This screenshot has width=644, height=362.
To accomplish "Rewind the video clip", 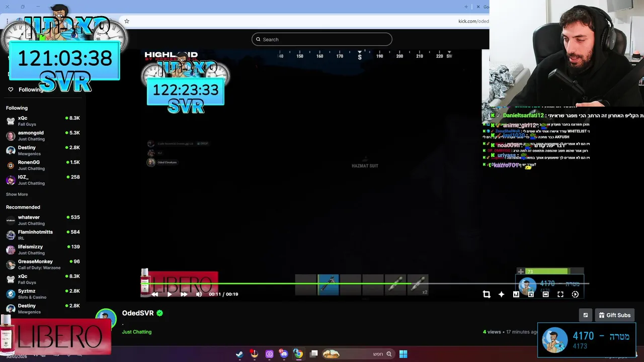I will 154,294.
